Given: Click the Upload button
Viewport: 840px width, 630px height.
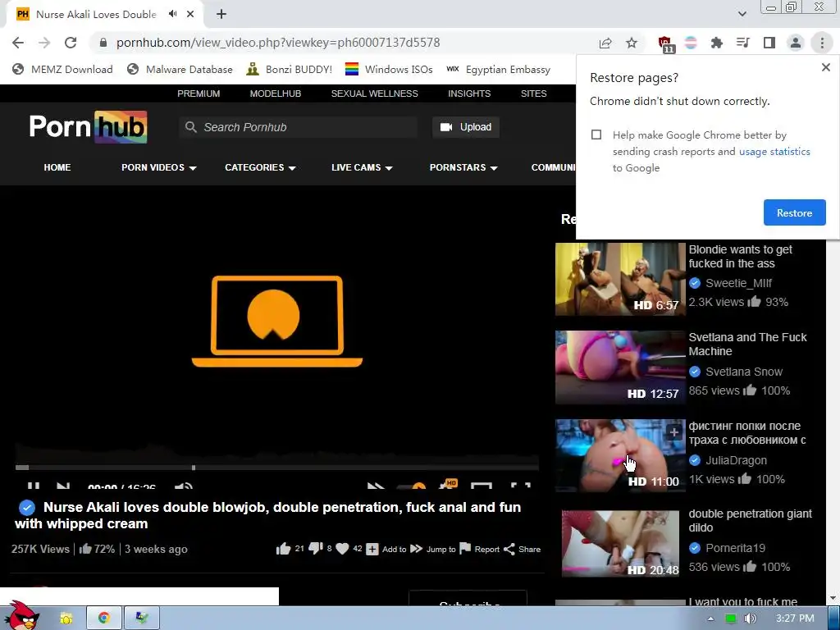Looking at the screenshot, I should (x=466, y=127).
